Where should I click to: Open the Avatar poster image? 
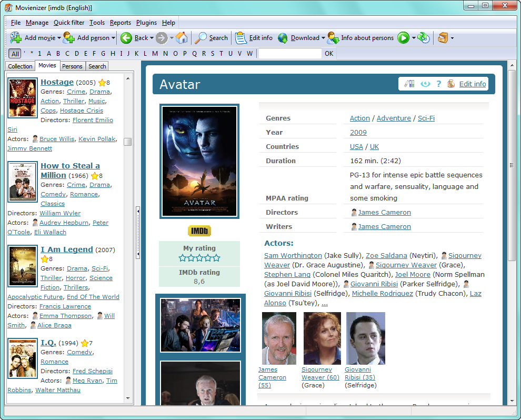199,161
